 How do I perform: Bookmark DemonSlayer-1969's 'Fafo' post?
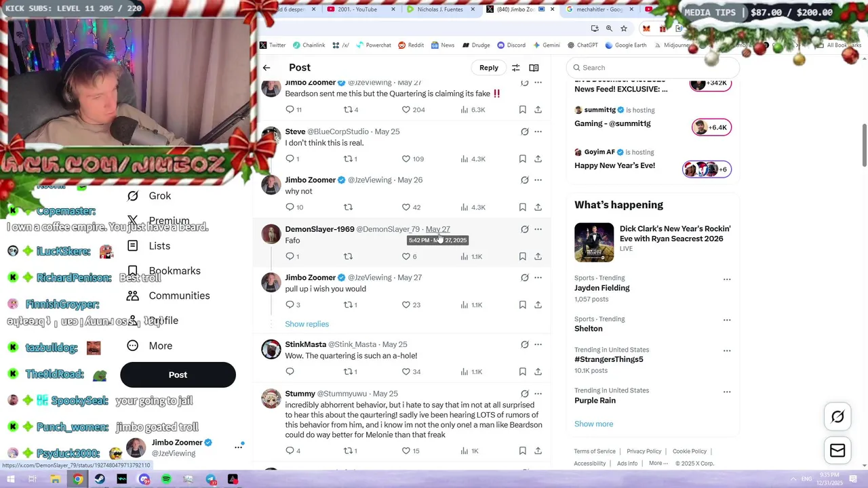[x=522, y=256]
